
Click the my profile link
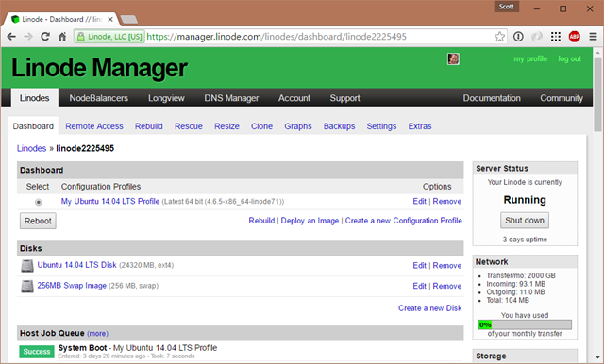click(530, 58)
